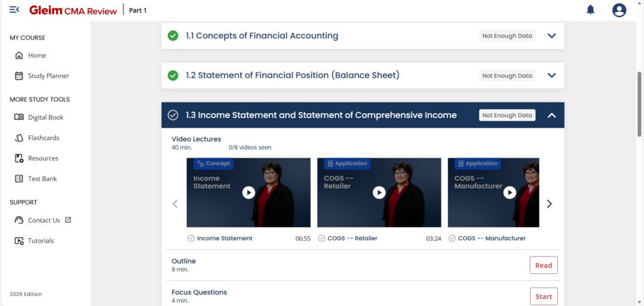Toggle the completion check for section 1.1
644x306 pixels.
pyautogui.click(x=173, y=36)
